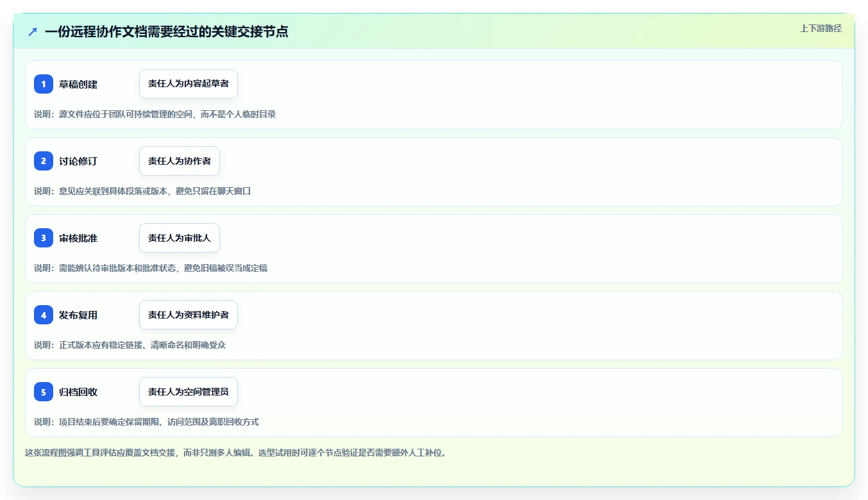This screenshot has height=500, width=868.
Task: Click the step 4 number badge
Action: coord(44,315)
